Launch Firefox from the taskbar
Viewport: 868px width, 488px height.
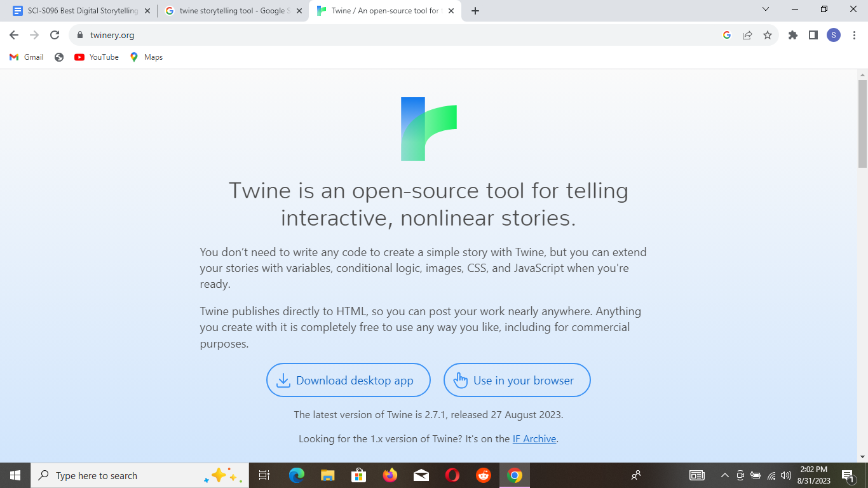pyautogui.click(x=390, y=475)
